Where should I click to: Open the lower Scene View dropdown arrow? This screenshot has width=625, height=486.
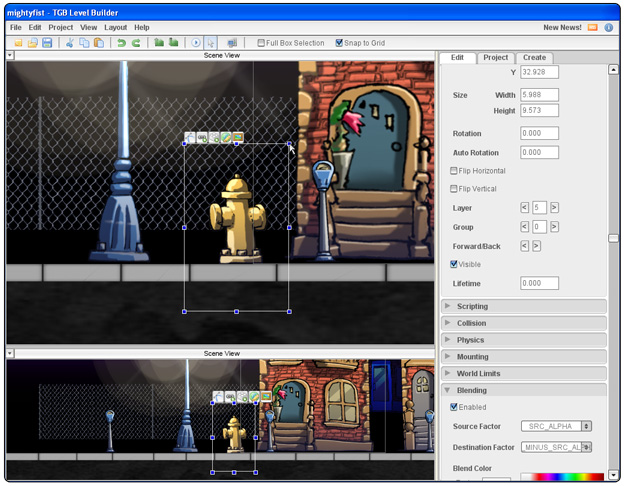pyautogui.click(x=10, y=353)
